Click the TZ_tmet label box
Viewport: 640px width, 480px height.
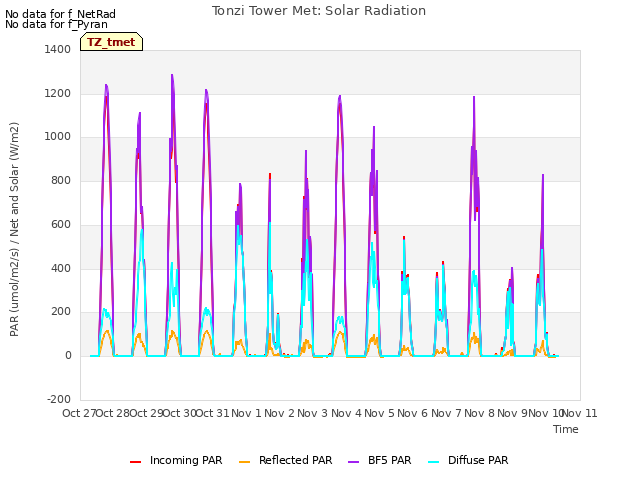point(111,42)
